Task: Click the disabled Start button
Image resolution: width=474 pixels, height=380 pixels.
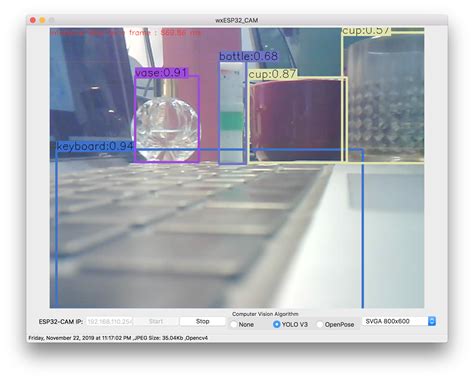Action: (156, 321)
